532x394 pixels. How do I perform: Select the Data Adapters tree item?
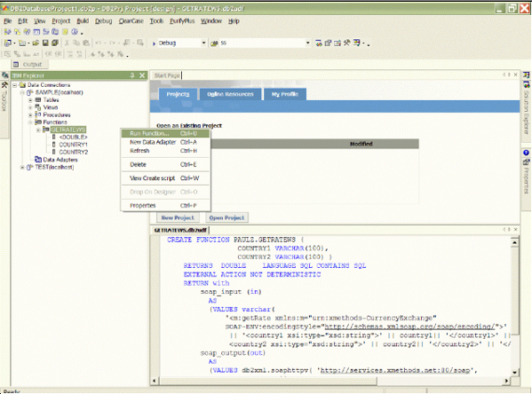60,160
